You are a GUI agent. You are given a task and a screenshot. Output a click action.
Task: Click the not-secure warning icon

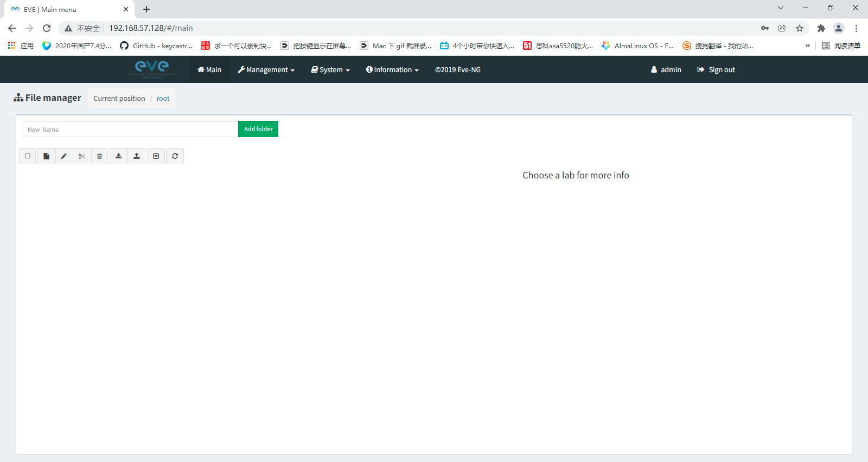click(x=68, y=28)
